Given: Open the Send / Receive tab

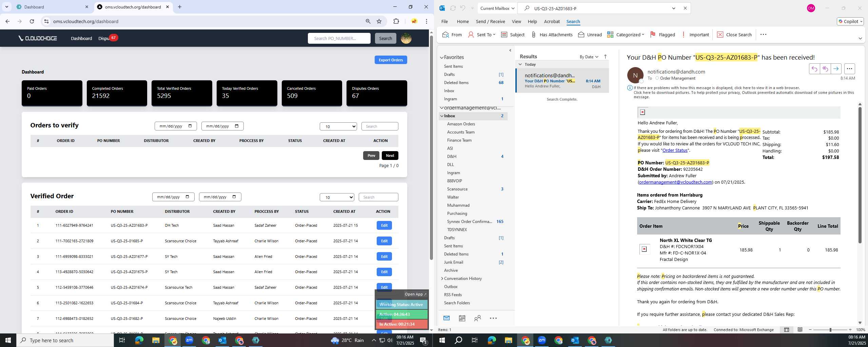Looking at the screenshot, I should click(x=490, y=21).
